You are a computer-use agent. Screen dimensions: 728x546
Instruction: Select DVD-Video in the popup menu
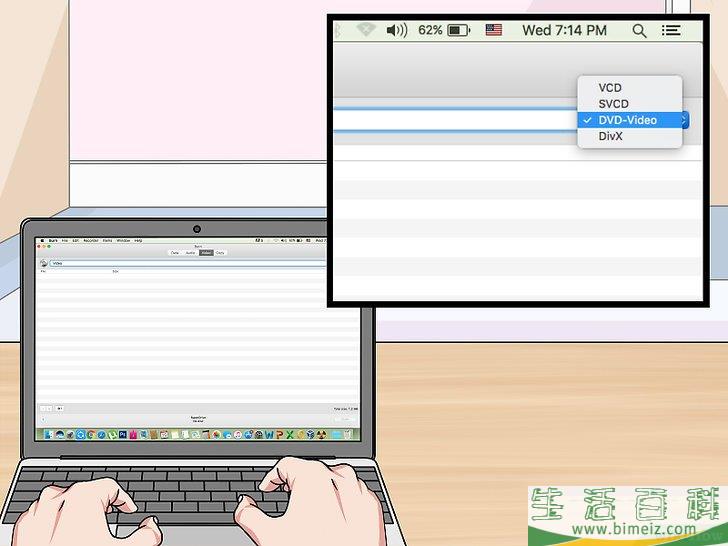(630, 120)
